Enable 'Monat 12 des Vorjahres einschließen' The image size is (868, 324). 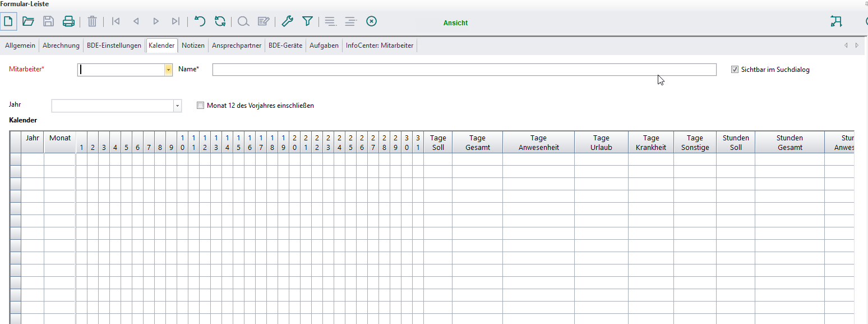pyautogui.click(x=201, y=105)
